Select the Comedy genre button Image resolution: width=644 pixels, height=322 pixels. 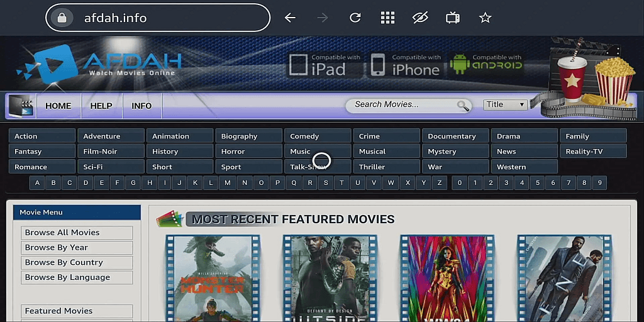tap(318, 136)
